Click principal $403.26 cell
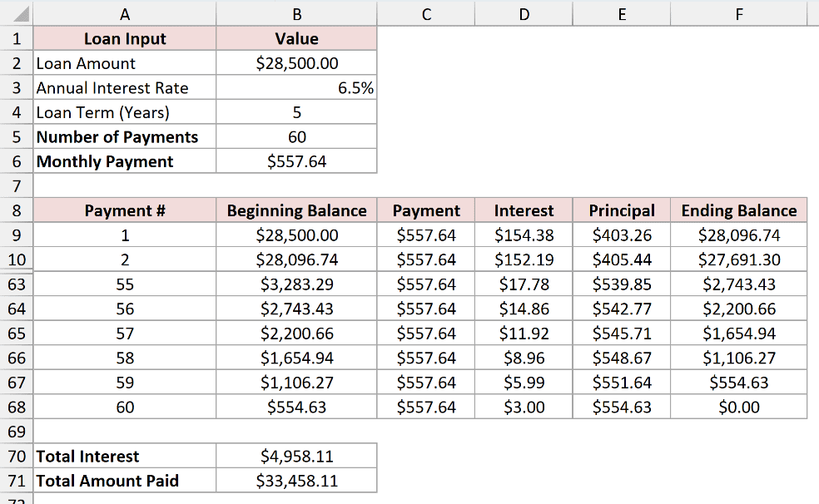 click(x=622, y=235)
